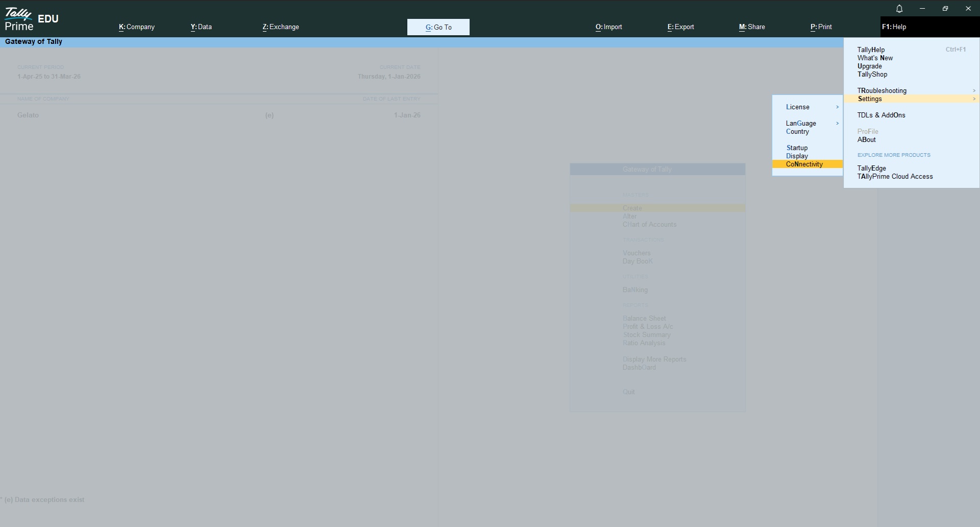Open TallyPrime Cloud Access link
The width and height of the screenshot is (980, 527).
tap(895, 177)
